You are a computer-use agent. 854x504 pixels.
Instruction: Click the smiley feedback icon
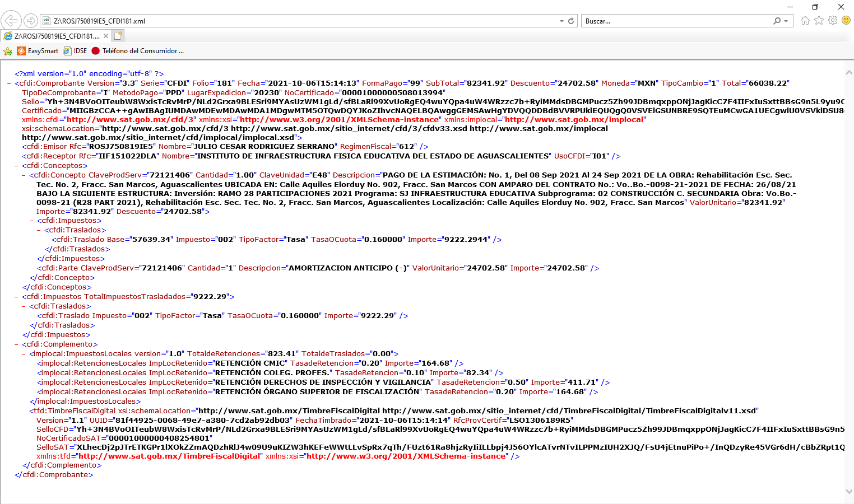coord(846,20)
